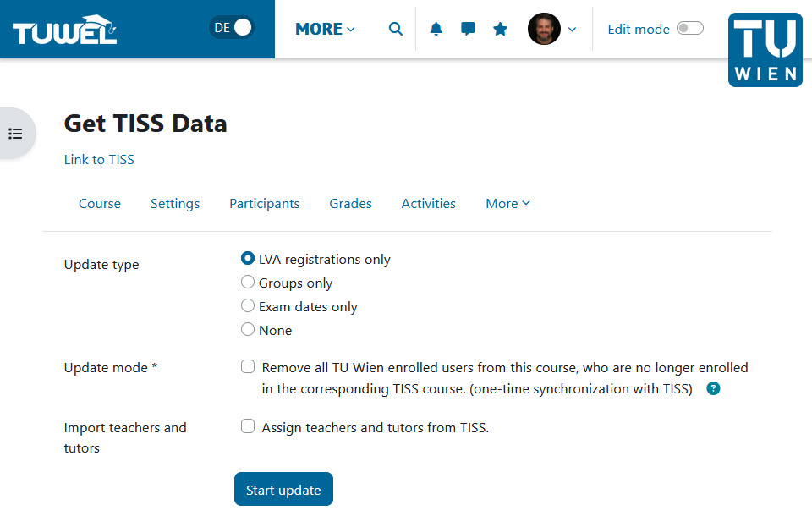This screenshot has height=527, width=812.
Task: Open the search by clicking the magnifier icon
Action: click(395, 28)
